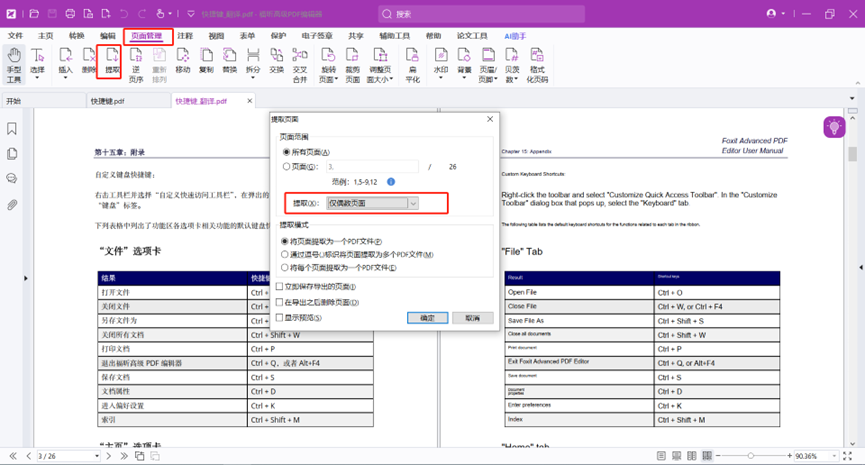Expand the 拆分 split dropdown
This screenshot has height=465, width=865.
(x=253, y=78)
